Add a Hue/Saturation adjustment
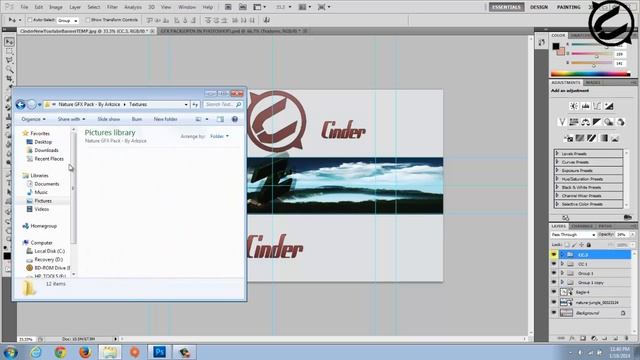The height and width of the screenshot is (360, 640). tap(573, 122)
